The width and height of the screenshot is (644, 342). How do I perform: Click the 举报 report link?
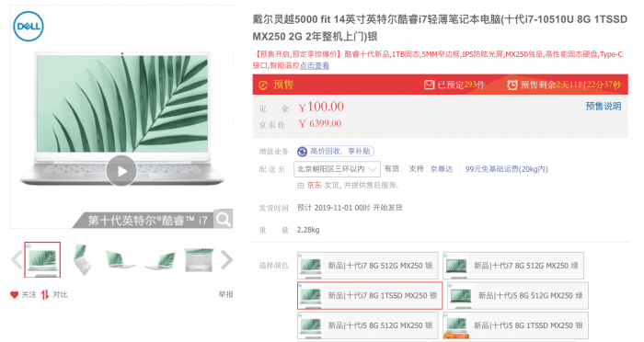pyautogui.click(x=226, y=294)
